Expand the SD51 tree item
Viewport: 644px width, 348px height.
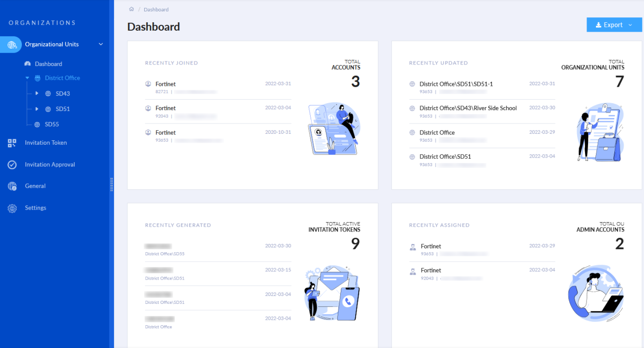[x=36, y=109]
